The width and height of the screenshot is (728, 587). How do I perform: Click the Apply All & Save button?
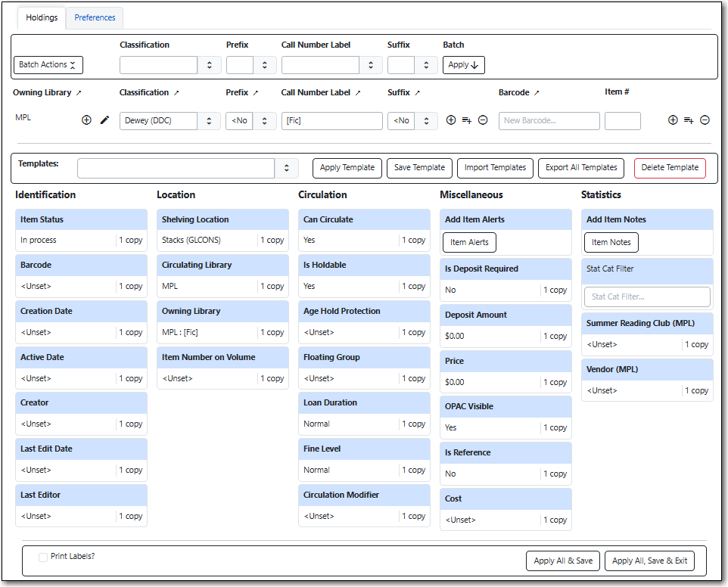coord(562,561)
